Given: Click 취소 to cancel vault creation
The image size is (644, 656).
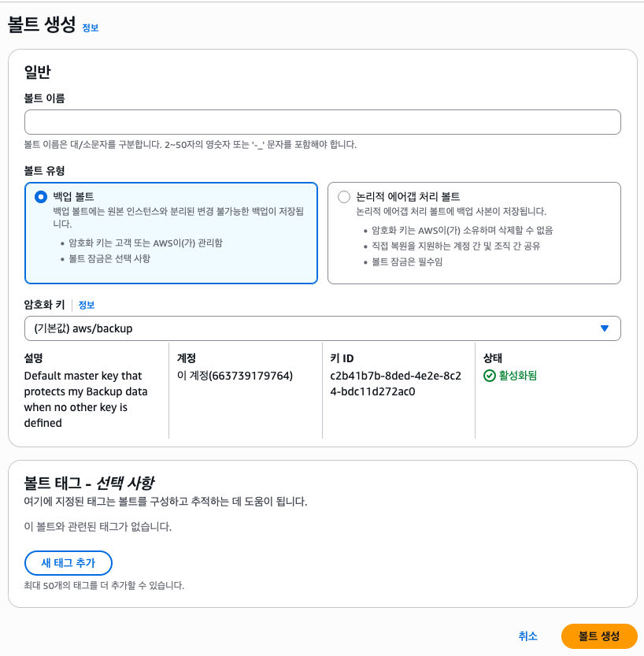Looking at the screenshot, I should pos(527,636).
